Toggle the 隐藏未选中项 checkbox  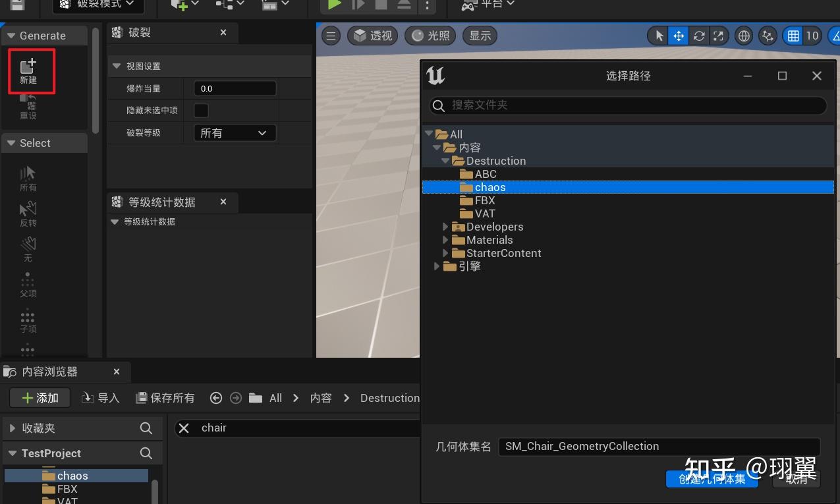point(201,110)
